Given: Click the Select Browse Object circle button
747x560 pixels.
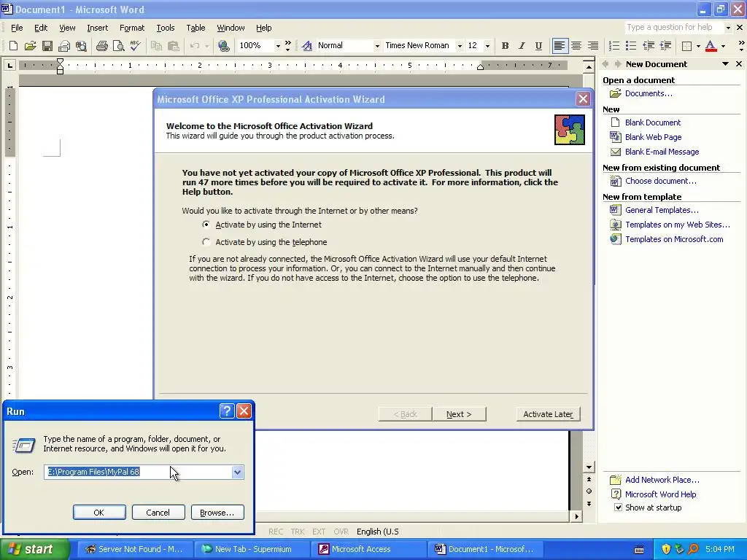Looking at the screenshot, I should [x=589, y=491].
